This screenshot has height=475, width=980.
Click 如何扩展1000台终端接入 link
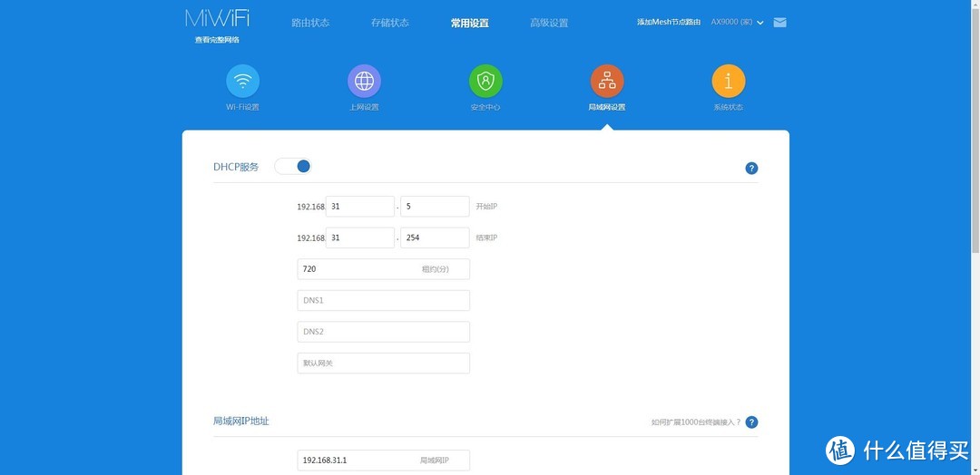(x=696, y=422)
